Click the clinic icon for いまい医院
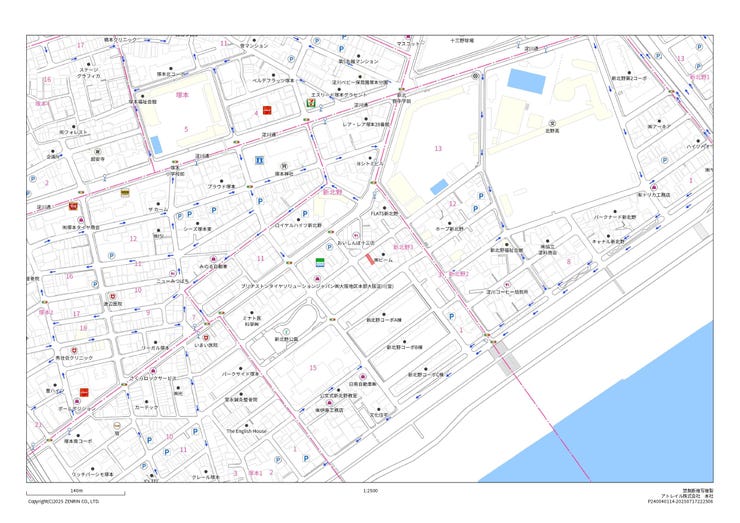Image resolution: width=740 pixels, height=523 pixels. click(206, 337)
